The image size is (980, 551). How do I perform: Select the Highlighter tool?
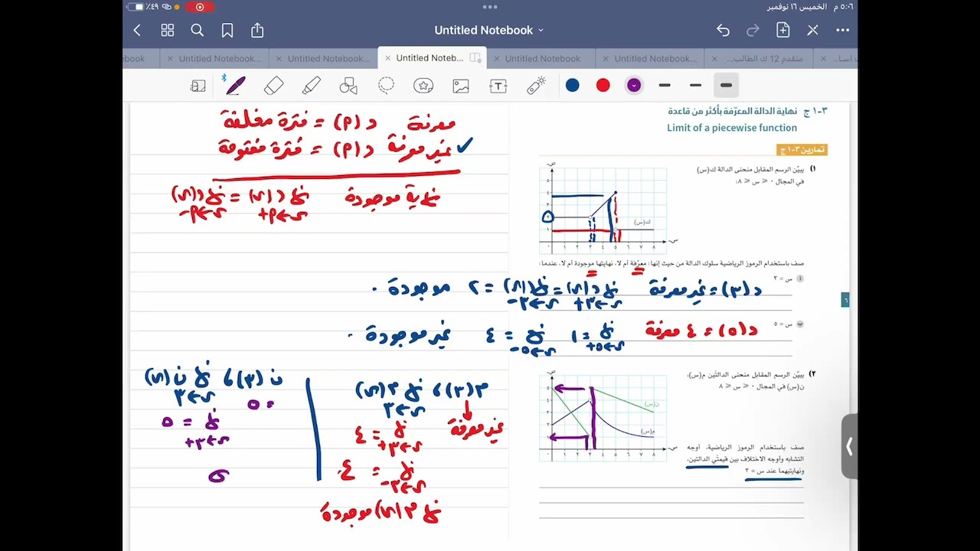(x=311, y=86)
